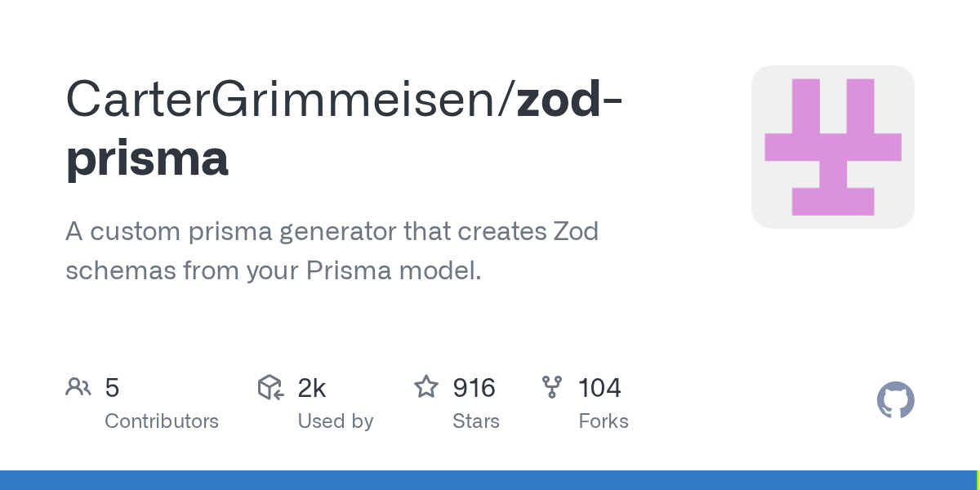Click the Contributors label

162,421
